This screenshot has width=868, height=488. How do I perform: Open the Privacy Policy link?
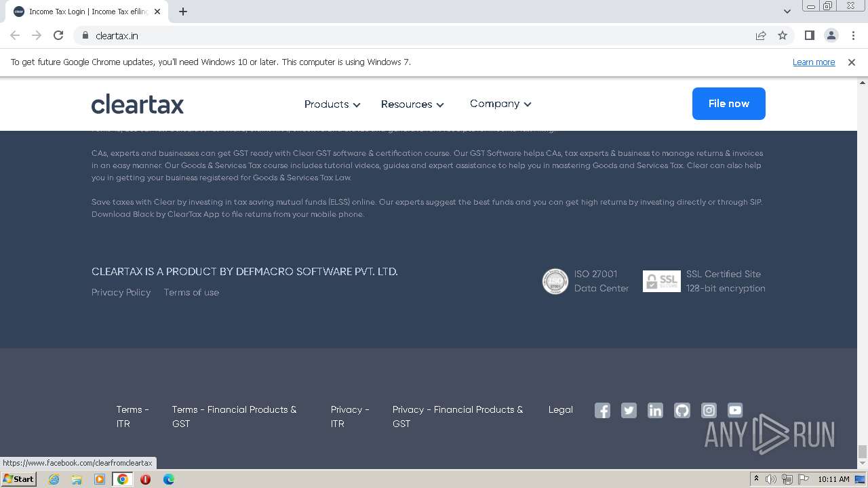[x=121, y=292]
